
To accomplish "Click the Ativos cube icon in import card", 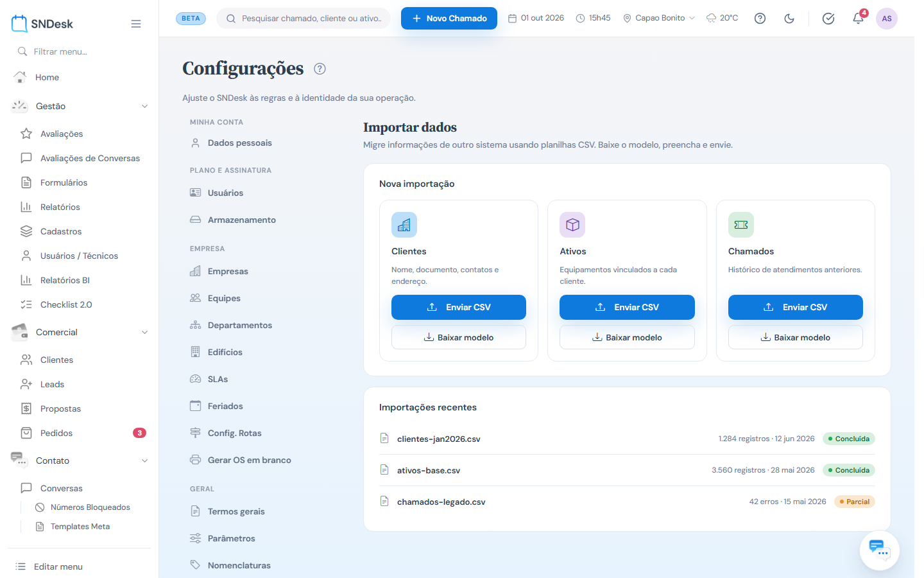I will click(572, 225).
